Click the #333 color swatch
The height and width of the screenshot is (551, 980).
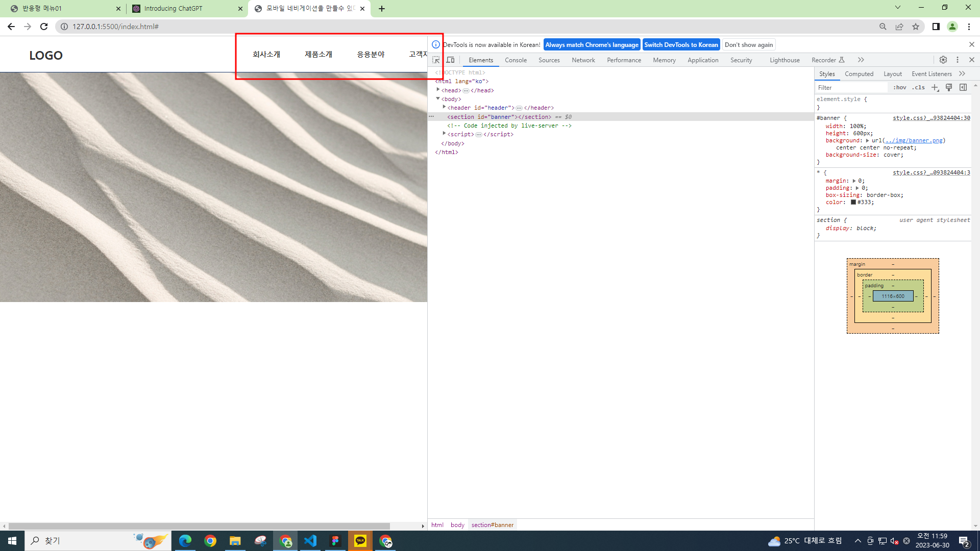coord(853,203)
